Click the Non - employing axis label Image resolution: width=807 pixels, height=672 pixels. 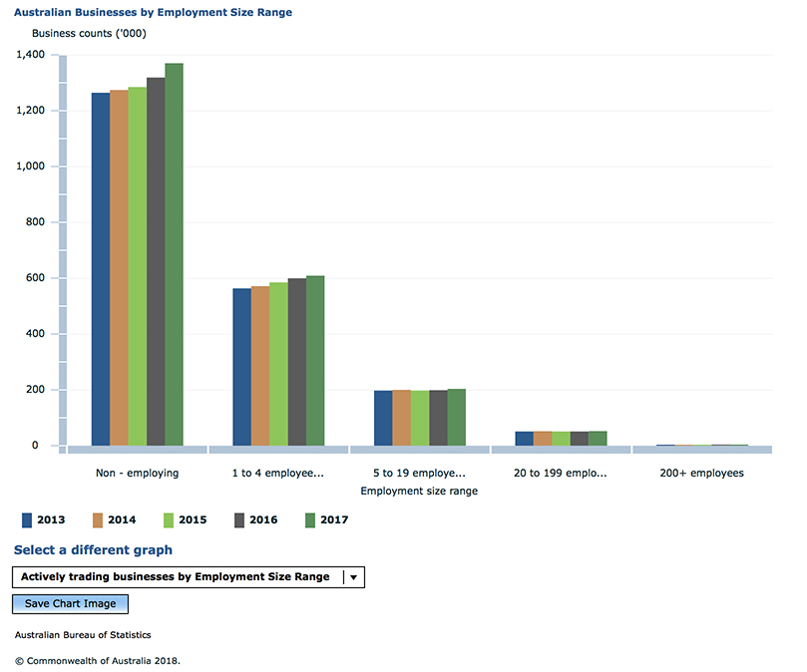pos(137,474)
